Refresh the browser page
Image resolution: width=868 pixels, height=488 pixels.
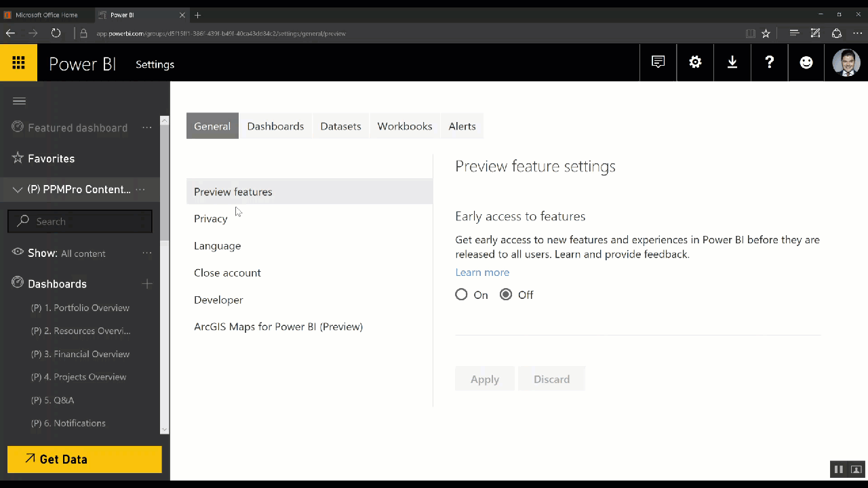(x=56, y=33)
